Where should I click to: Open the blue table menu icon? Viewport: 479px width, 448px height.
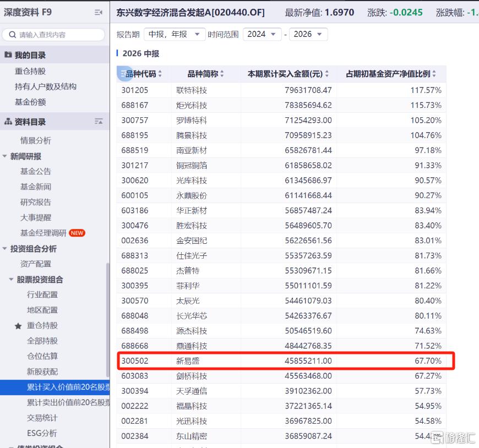point(124,74)
